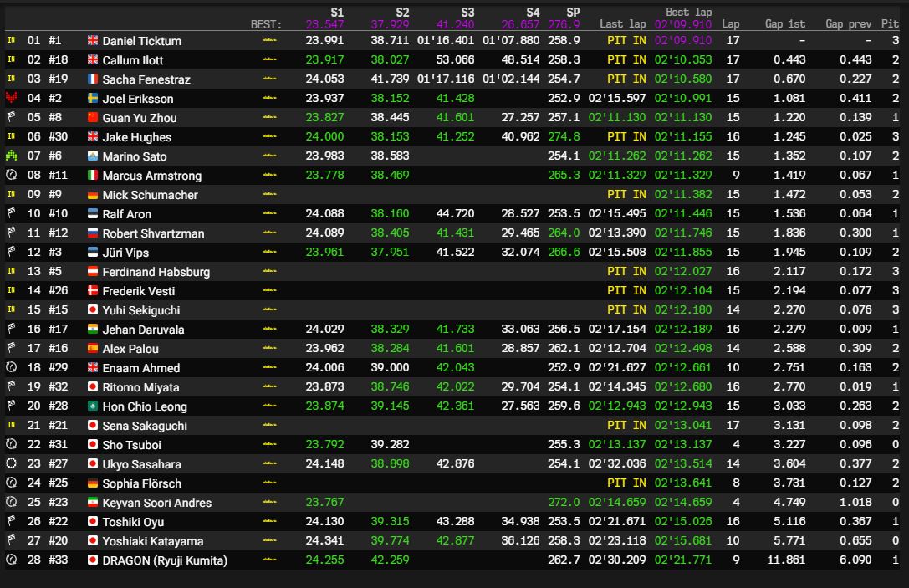909x588 pixels.
Task: Select driver name Sena Sakaguchi
Action: [x=145, y=426]
